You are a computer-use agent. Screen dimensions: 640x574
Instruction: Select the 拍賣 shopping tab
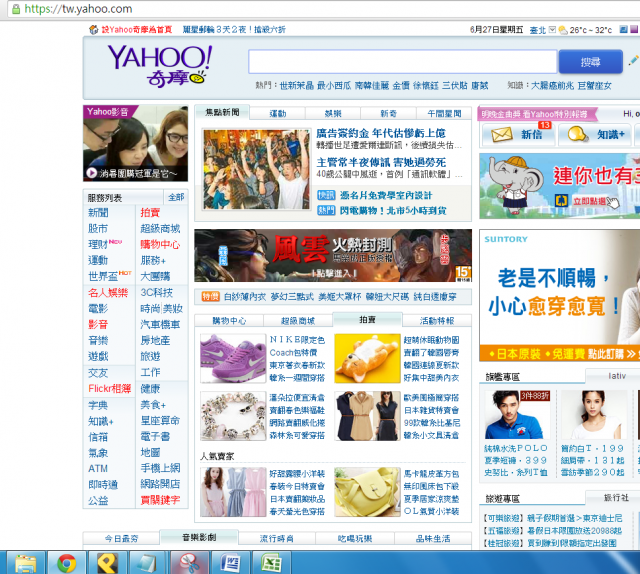[x=367, y=320]
